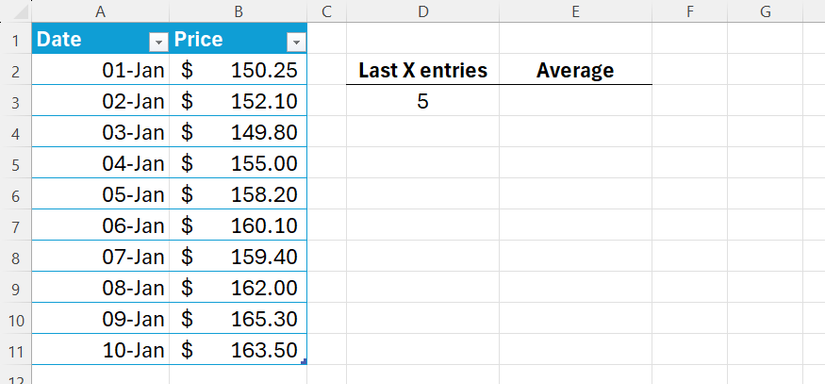Viewport: 825px width, 384px height.
Task: Select the 03-Jan date cell
Action: click(100, 132)
